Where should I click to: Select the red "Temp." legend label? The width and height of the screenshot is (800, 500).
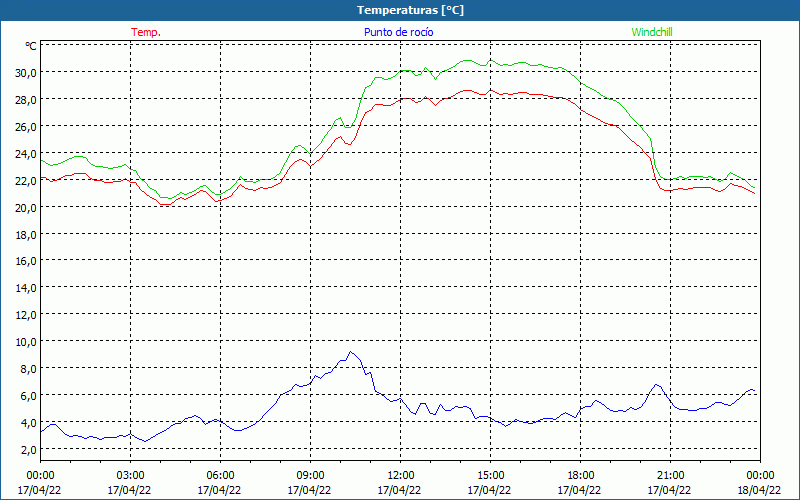[x=146, y=32]
